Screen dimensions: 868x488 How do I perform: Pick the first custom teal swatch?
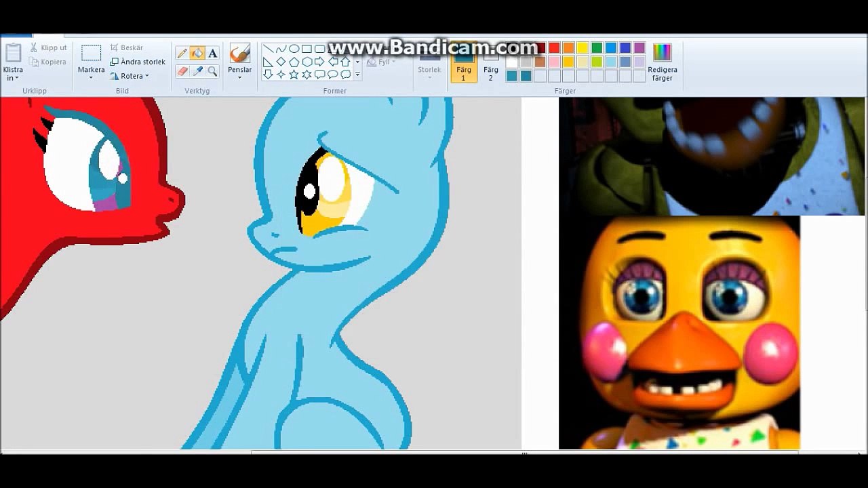point(511,76)
